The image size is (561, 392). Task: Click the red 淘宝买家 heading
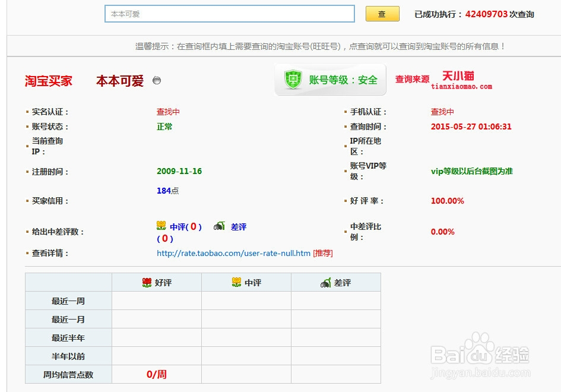click(x=49, y=81)
